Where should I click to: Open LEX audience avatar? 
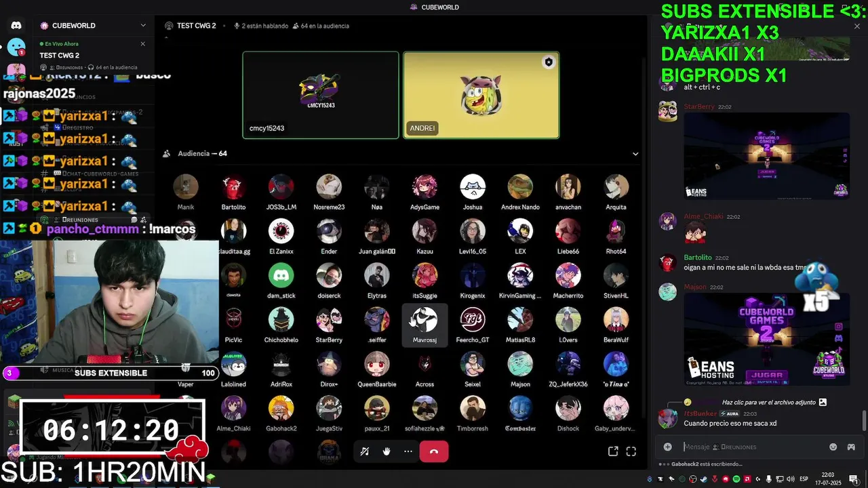tap(520, 231)
